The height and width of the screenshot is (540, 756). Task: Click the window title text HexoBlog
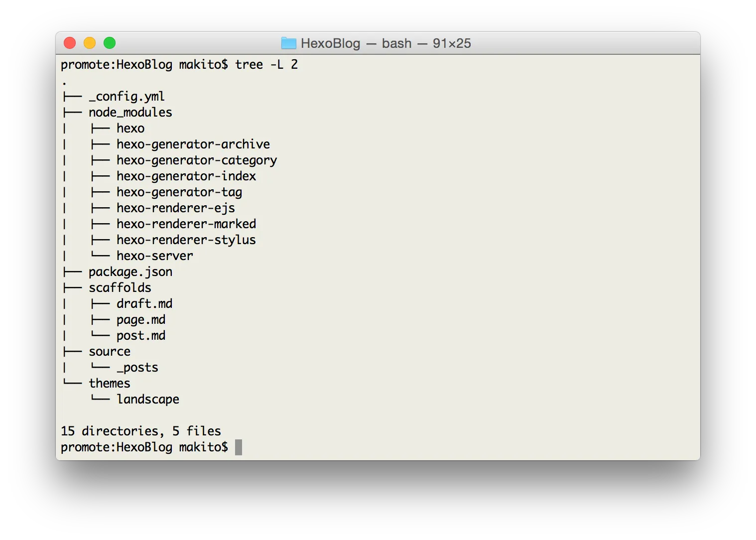click(330, 43)
